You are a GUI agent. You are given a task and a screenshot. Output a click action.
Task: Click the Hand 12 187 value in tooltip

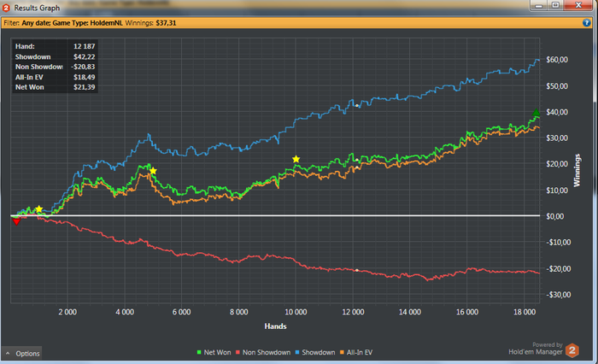coord(85,46)
